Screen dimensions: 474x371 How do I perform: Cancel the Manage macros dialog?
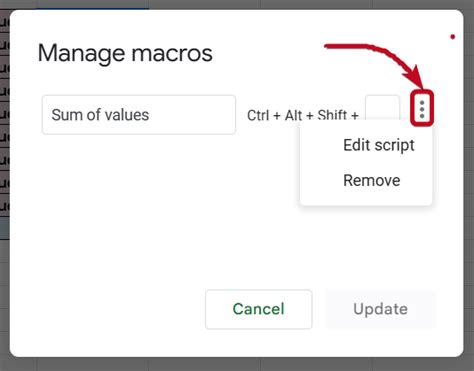tap(259, 309)
